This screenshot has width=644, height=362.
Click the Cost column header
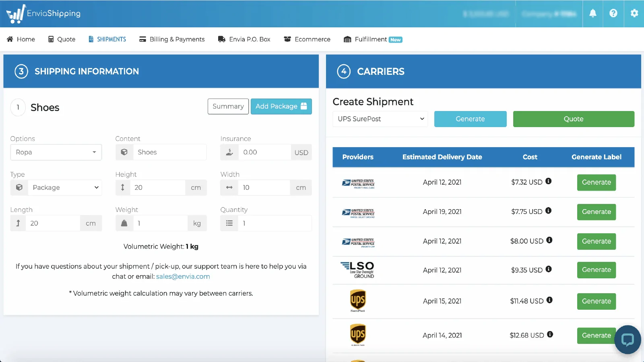(530, 157)
